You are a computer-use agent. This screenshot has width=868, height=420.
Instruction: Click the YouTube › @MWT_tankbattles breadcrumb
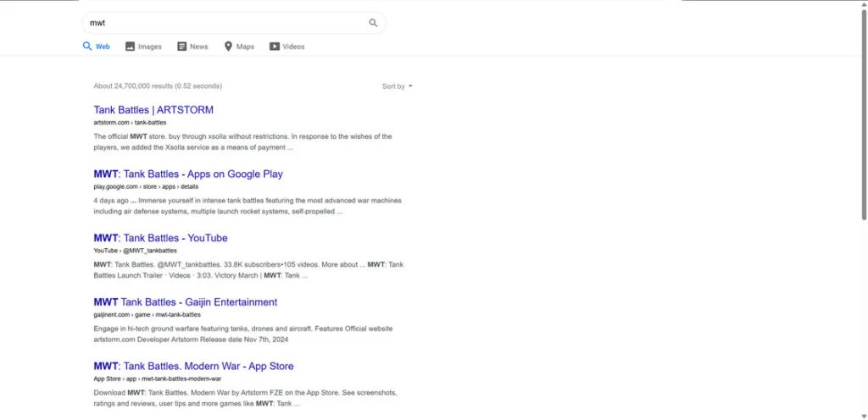pos(135,251)
